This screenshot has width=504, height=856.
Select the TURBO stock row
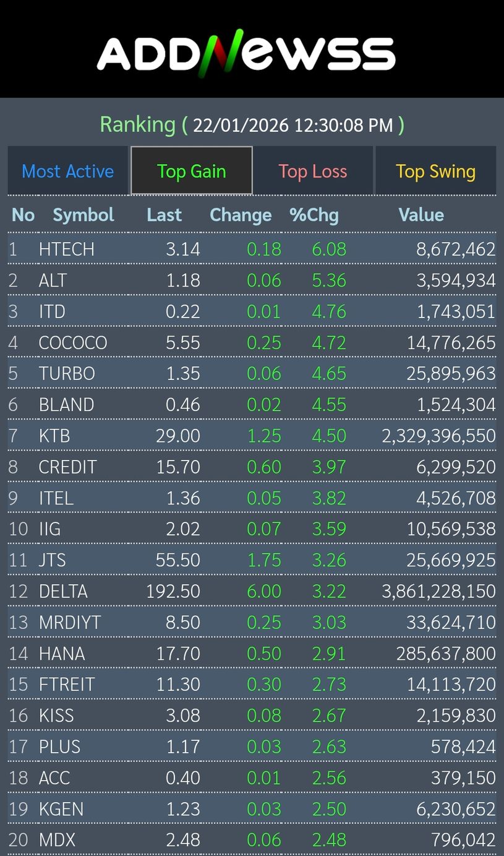67,374
